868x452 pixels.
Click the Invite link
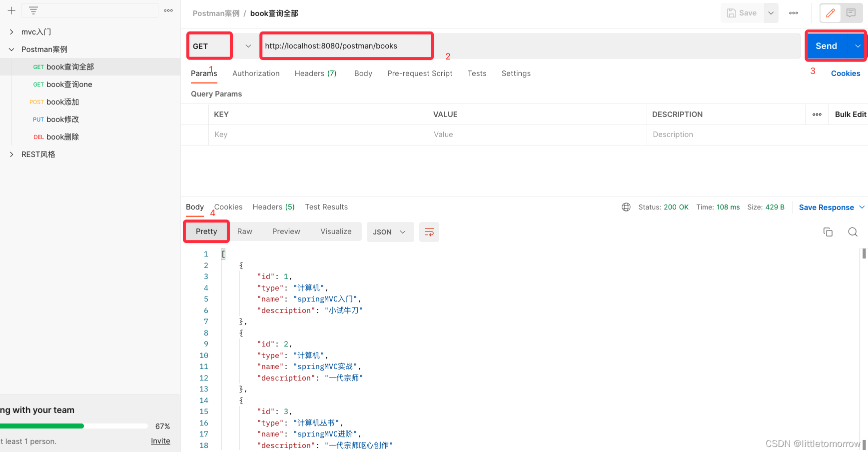160,441
